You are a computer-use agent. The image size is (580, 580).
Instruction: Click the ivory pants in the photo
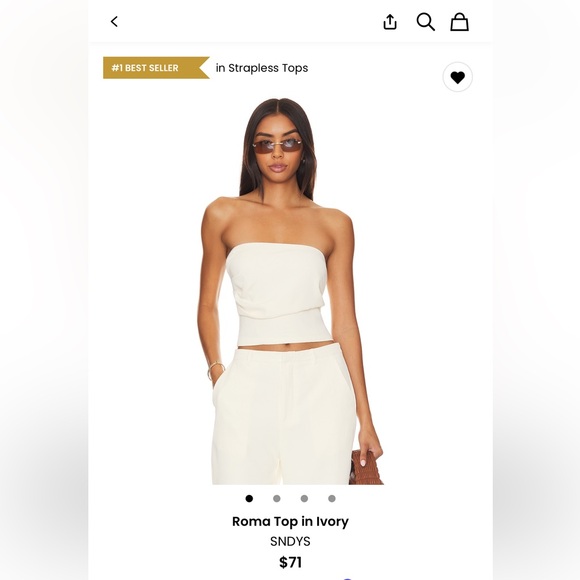point(284,414)
